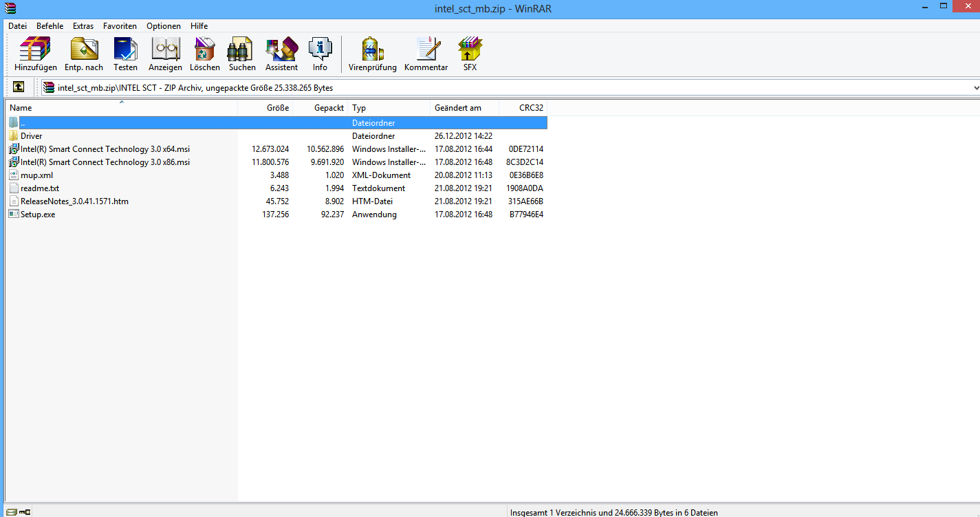Click the parent folder '..' icon

(14, 122)
